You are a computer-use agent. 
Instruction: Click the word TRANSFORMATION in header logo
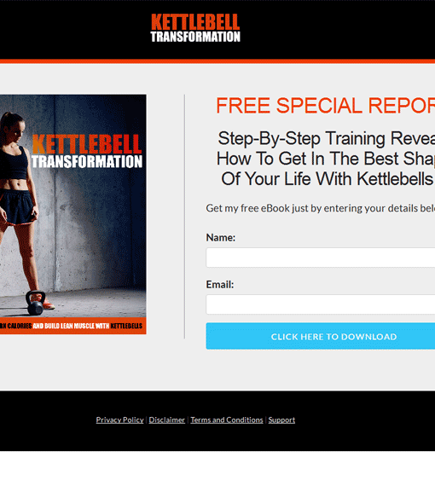click(x=195, y=37)
